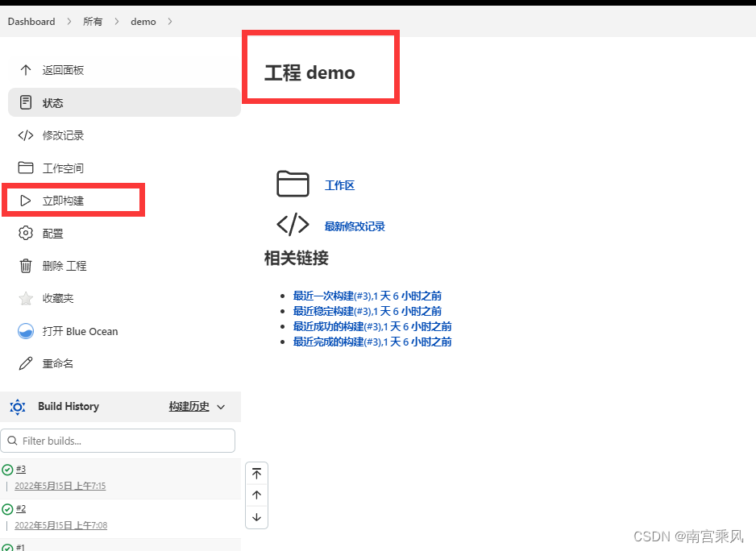Image resolution: width=756 pixels, height=551 pixels.
Task: Click the folder icon beside 工作空间
Action: (x=26, y=168)
